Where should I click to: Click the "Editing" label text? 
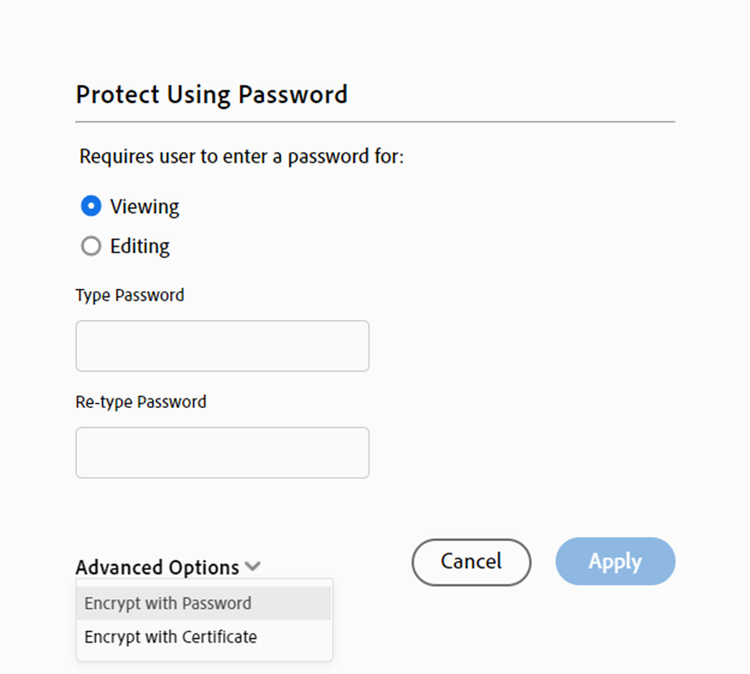tap(140, 246)
